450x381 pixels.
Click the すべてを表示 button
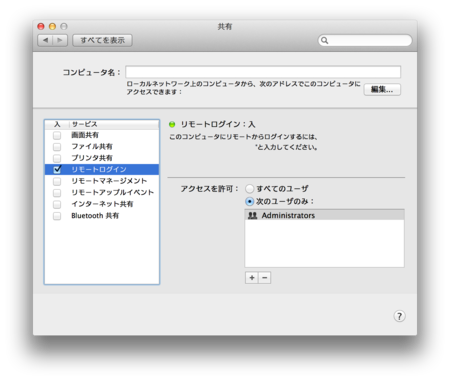click(102, 40)
